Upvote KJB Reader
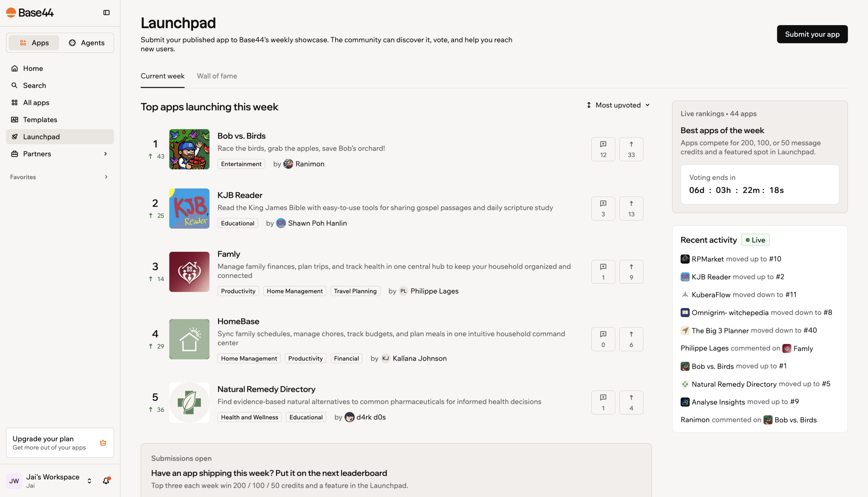Image resolution: width=868 pixels, height=497 pixels. pos(631,209)
